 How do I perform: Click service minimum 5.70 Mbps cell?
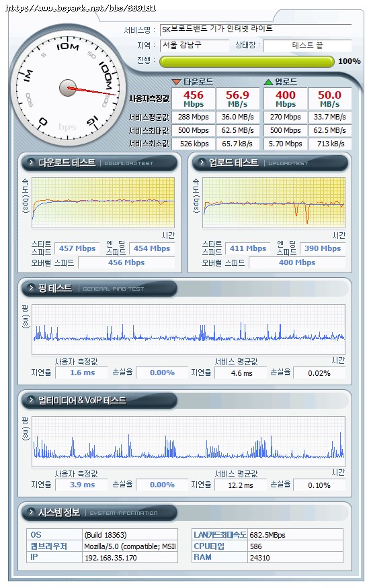click(x=285, y=144)
